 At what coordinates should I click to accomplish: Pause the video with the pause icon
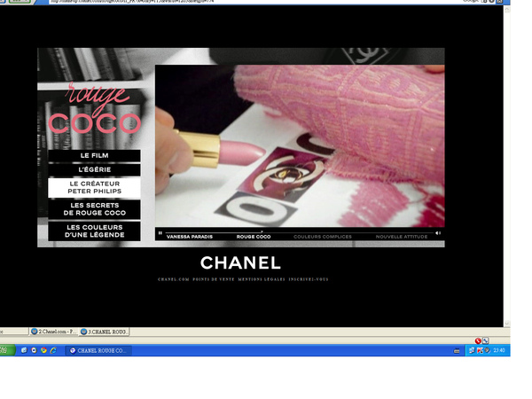tap(160, 232)
